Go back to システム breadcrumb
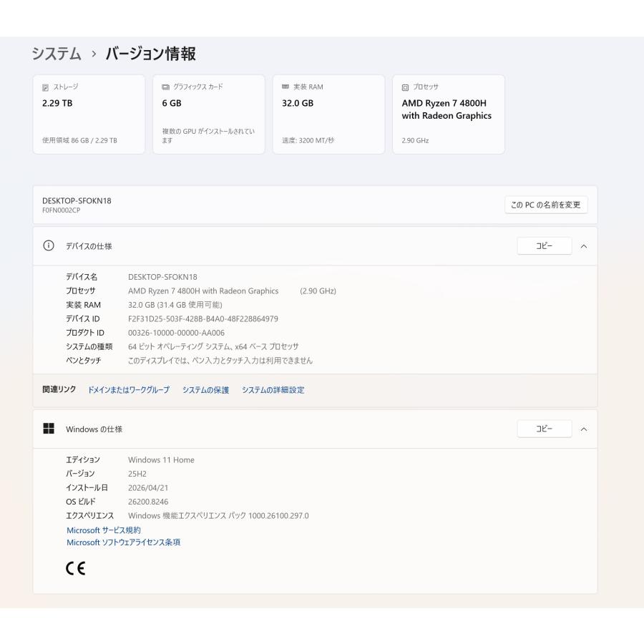 (57, 54)
